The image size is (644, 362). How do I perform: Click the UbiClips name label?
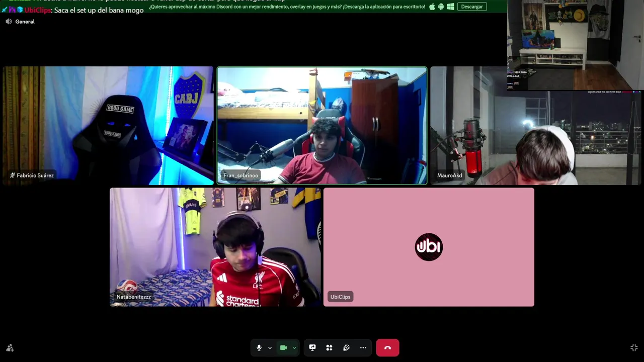tap(340, 297)
